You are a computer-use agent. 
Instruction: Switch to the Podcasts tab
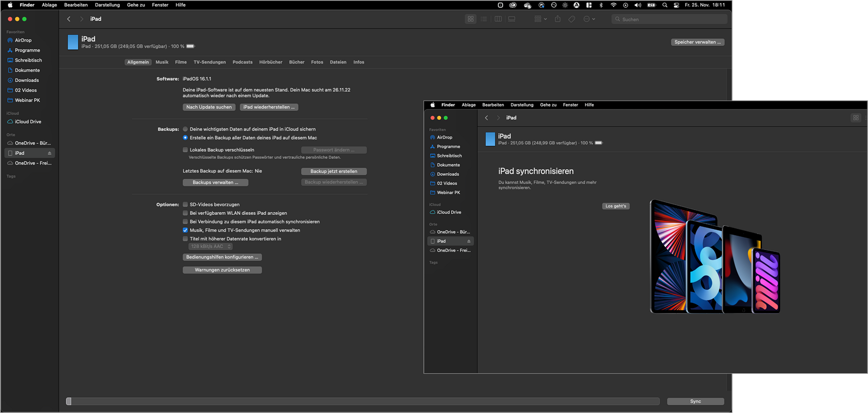click(x=243, y=62)
